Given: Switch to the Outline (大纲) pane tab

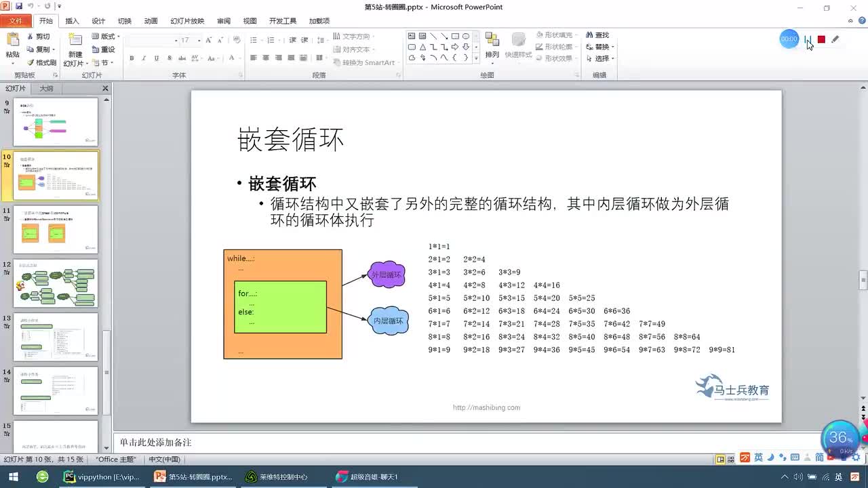Looking at the screenshot, I should (46, 89).
